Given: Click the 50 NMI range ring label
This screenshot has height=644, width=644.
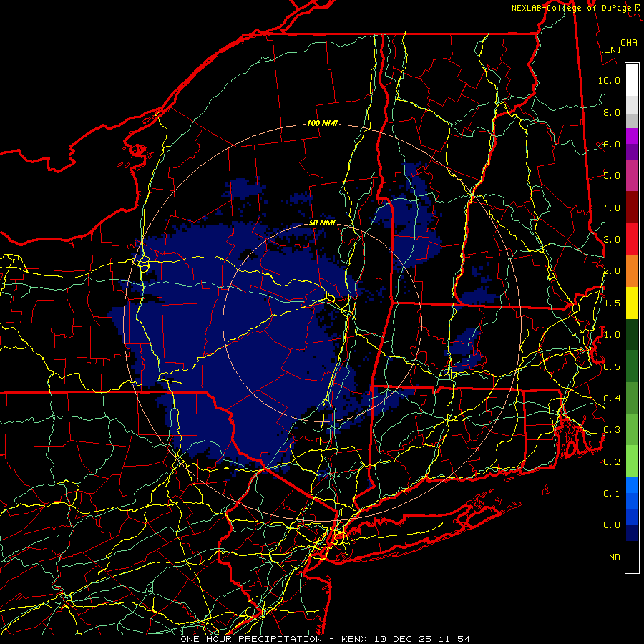Looking at the screenshot, I should pos(322,223).
